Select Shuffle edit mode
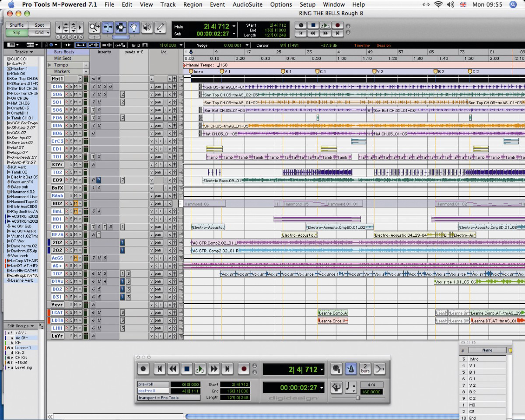The width and height of the screenshot is (525, 420). tap(17, 25)
